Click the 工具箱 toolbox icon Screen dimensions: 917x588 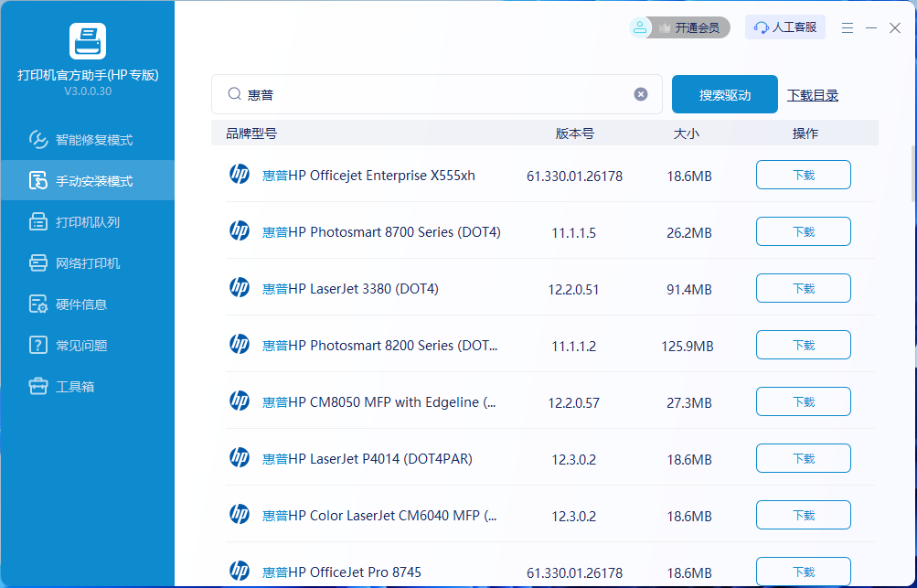click(x=38, y=387)
